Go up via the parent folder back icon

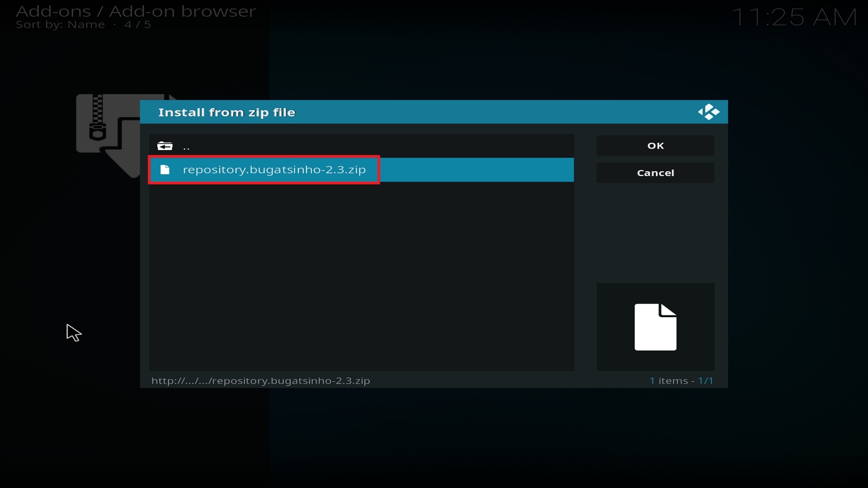[x=165, y=146]
